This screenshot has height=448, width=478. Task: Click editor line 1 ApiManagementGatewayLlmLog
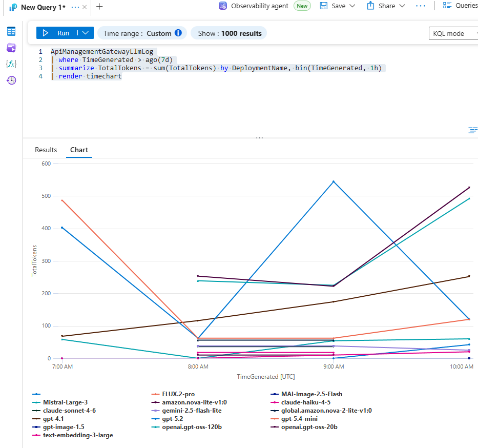click(x=102, y=52)
